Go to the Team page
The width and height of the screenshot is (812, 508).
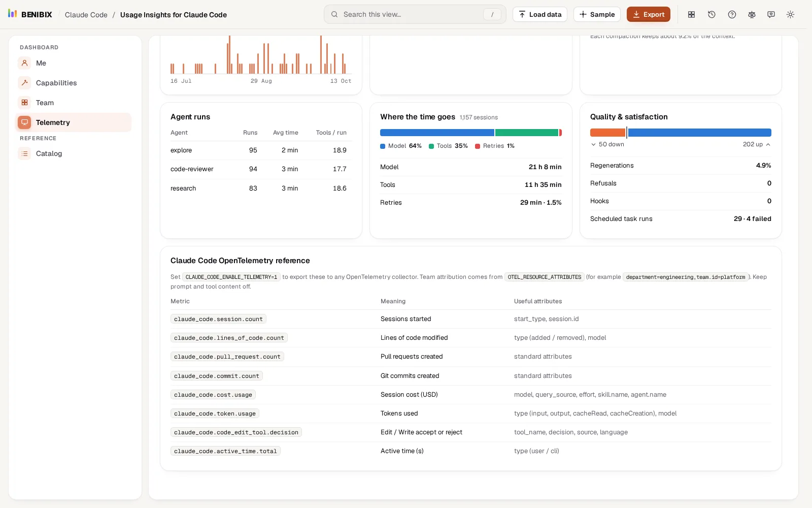(x=74, y=103)
